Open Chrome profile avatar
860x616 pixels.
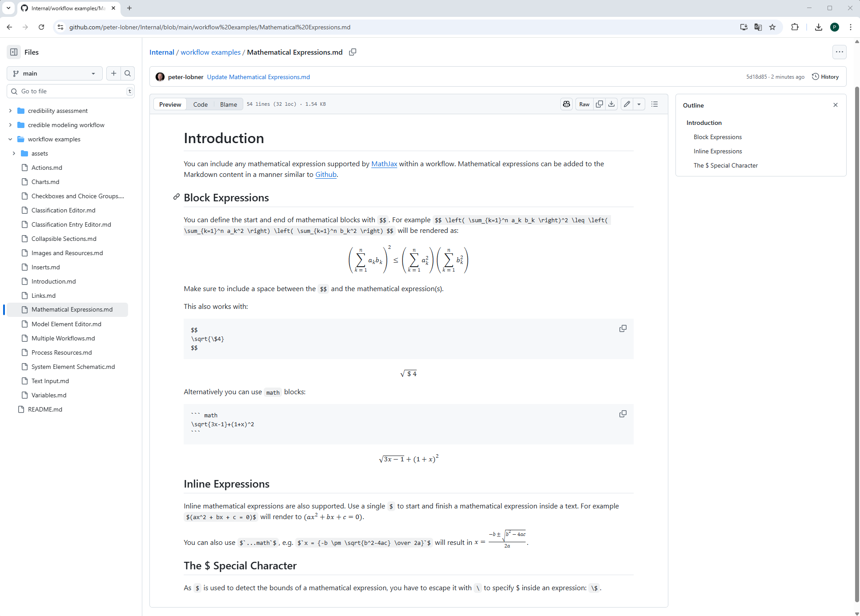(x=835, y=27)
